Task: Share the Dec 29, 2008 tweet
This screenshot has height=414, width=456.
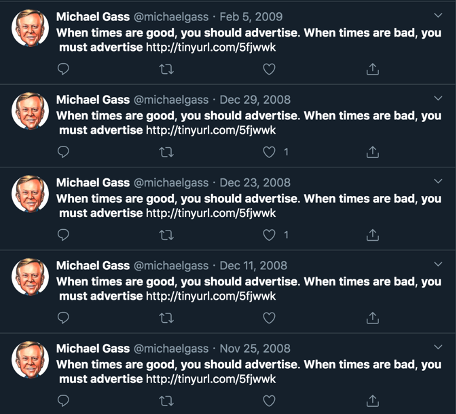Action: (373, 152)
